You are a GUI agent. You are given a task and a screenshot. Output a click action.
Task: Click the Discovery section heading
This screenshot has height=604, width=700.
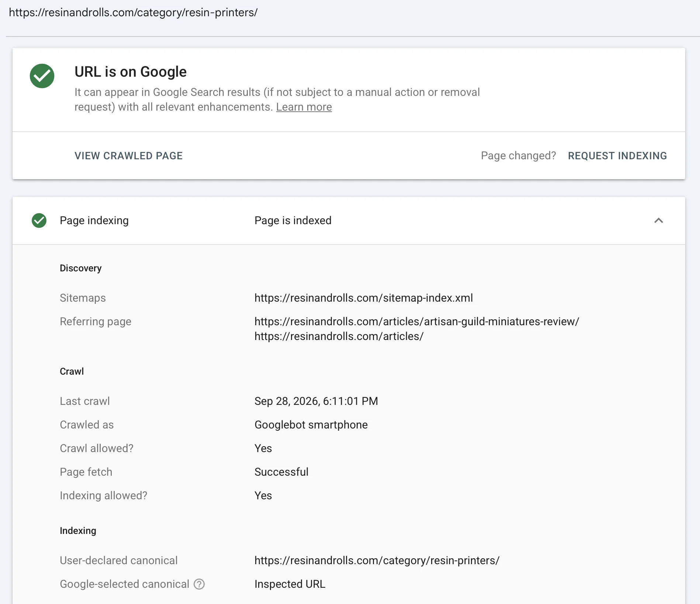(80, 268)
